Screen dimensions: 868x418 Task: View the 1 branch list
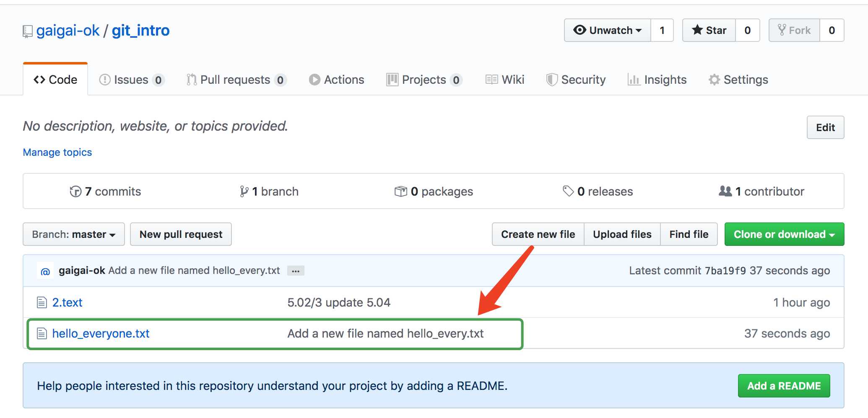pyautogui.click(x=269, y=191)
